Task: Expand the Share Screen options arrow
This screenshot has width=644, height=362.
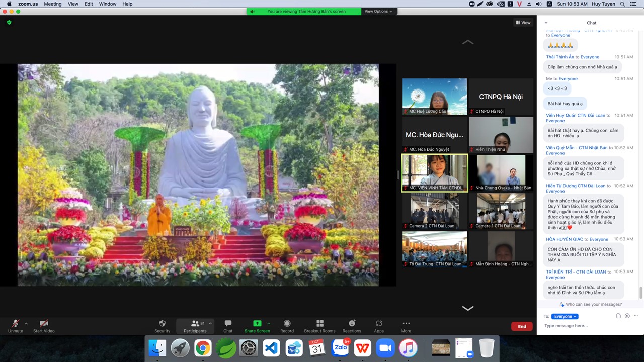Action: 269,323
